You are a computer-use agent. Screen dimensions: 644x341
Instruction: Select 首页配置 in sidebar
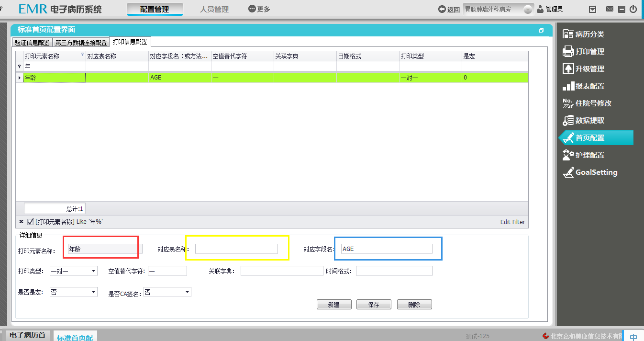(596, 137)
